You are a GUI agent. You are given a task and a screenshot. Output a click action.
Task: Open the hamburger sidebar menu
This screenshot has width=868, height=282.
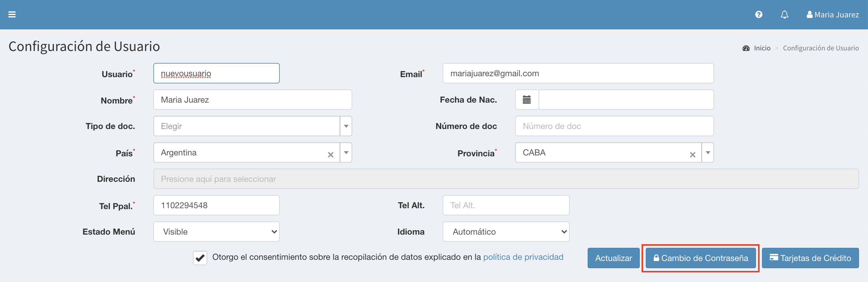(12, 14)
